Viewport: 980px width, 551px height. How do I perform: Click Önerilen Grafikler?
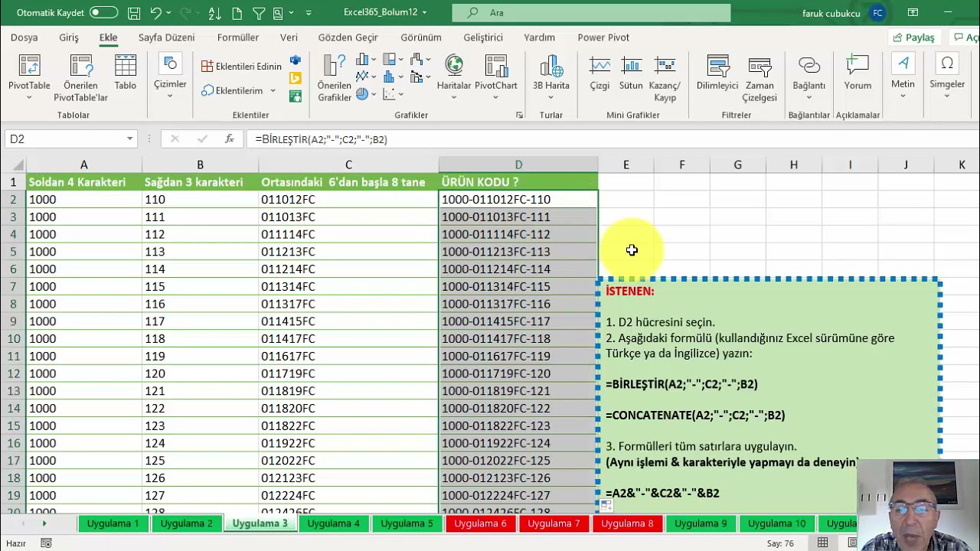click(x=335, y=77)
